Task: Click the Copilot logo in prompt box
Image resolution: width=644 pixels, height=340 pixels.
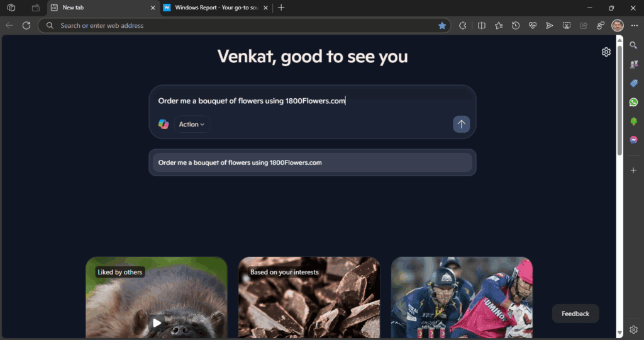Action: pos(164,124)
